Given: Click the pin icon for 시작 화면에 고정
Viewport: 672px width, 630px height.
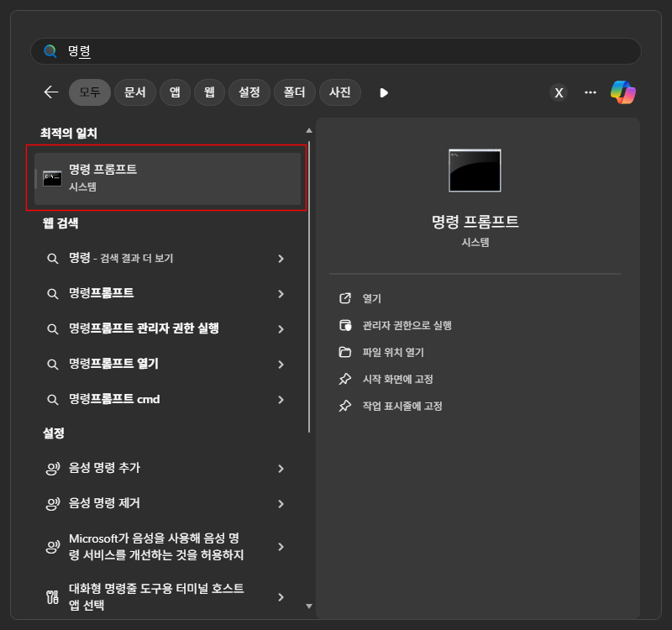Looking at the screenshot, I should (x=345, y=379).
